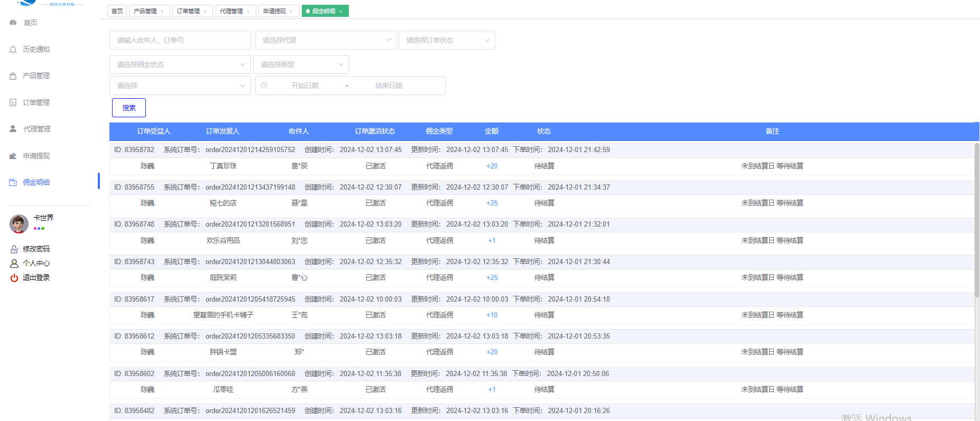Close the 申请提现 tab

pyautogui.click(x=291, y=11)
